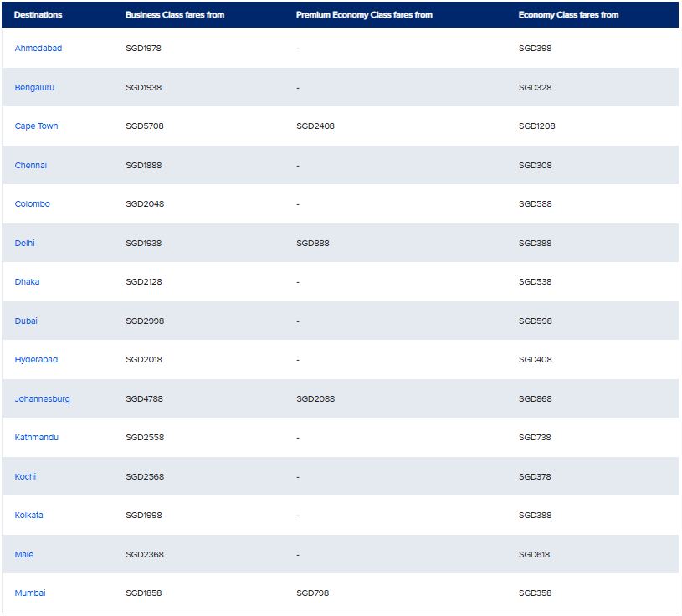This screenshot has width=682, height=616.
Task: Select Dhaka business fare SGD2128
Action: point(144,282)
